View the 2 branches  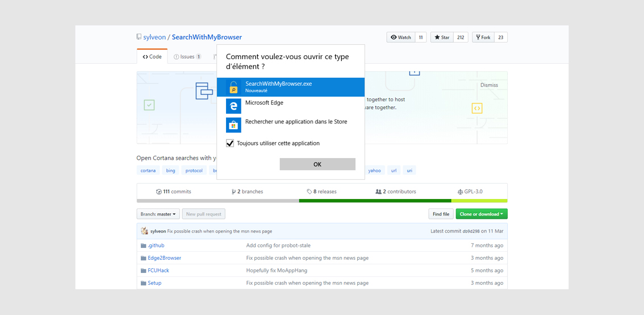point(247,192)
